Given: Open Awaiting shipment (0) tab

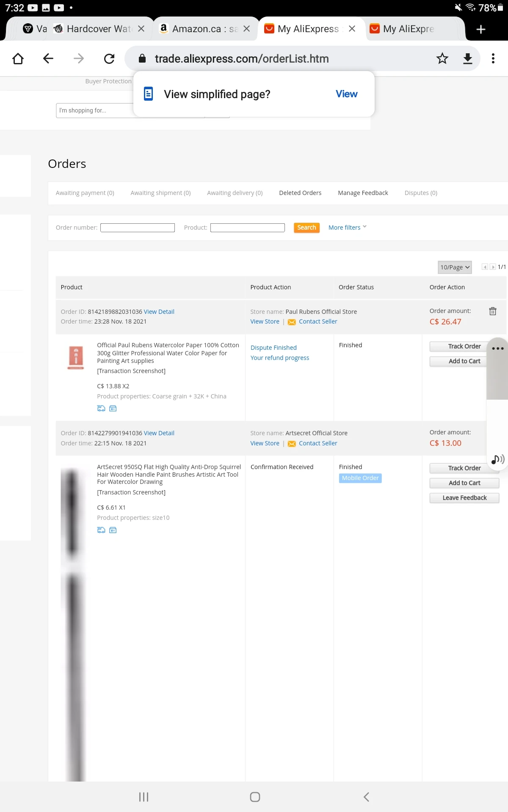Looking at the screenshot, I should [x=160, y=193].
